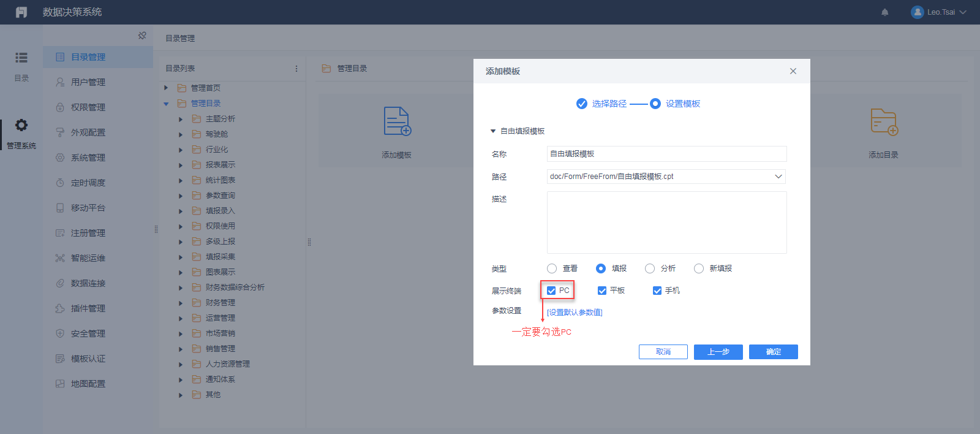Click the 外观配置 paint roller icon
980x434 pixels.
(x=60, y=132)
